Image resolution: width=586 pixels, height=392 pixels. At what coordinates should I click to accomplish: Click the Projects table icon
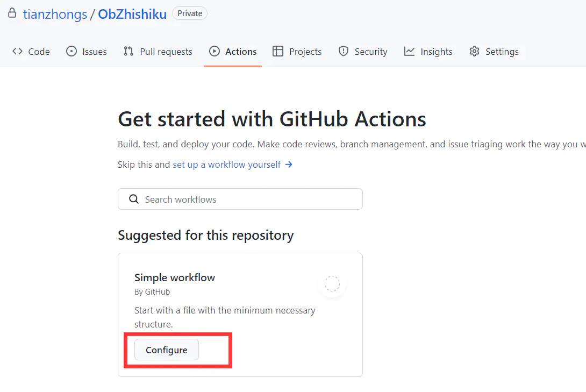click(278, 52)
